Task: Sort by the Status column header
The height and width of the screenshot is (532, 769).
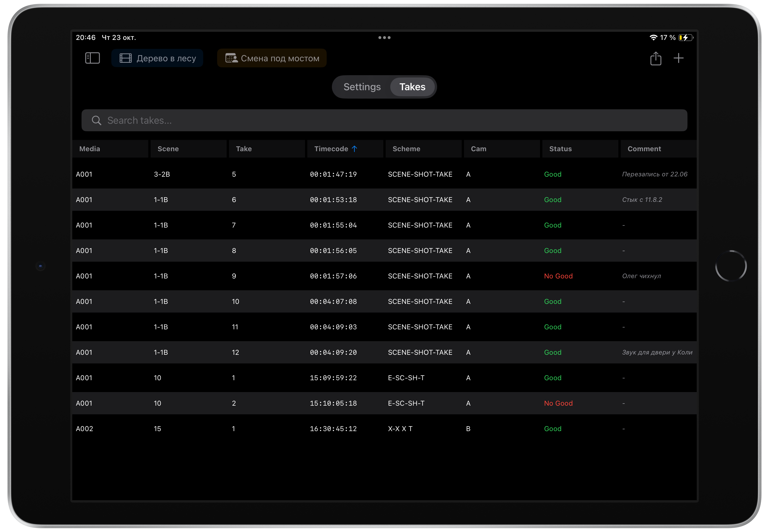Action: 560,149
